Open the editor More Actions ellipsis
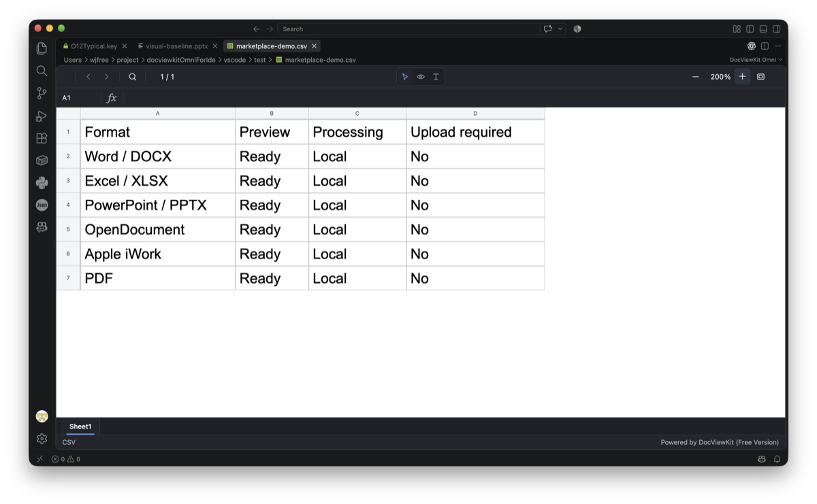 point(778,46)
